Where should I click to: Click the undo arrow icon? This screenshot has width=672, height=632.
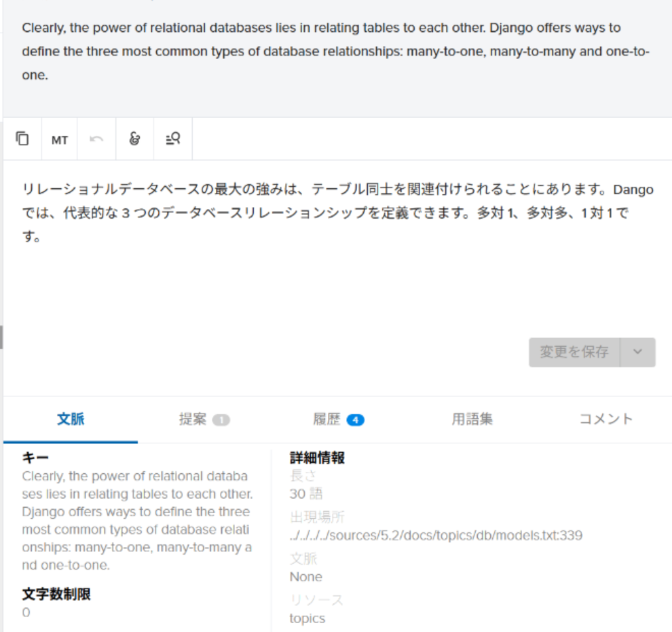click(96, 138)
